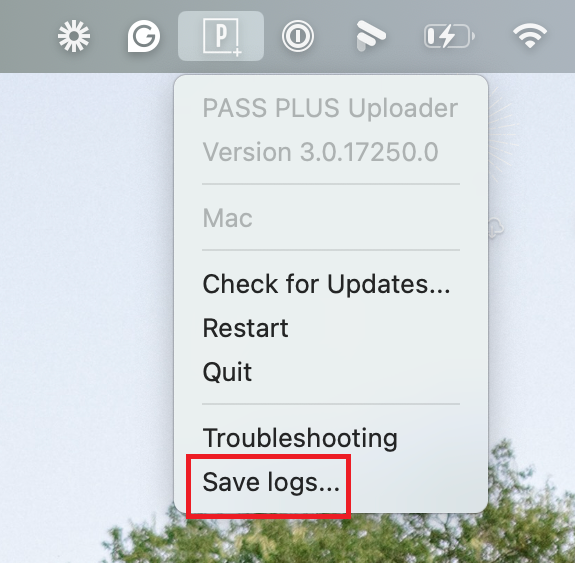Viewport: 575px width, 563px height.
Task: Open the 1Password menu bar icon
Action: coord(298,36)
